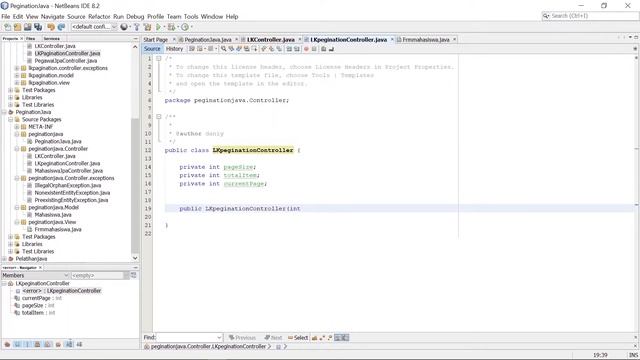Screen dimensions: 640x360
Task: Click the Build Project hammer icon
Action: (x=137, y=27)
